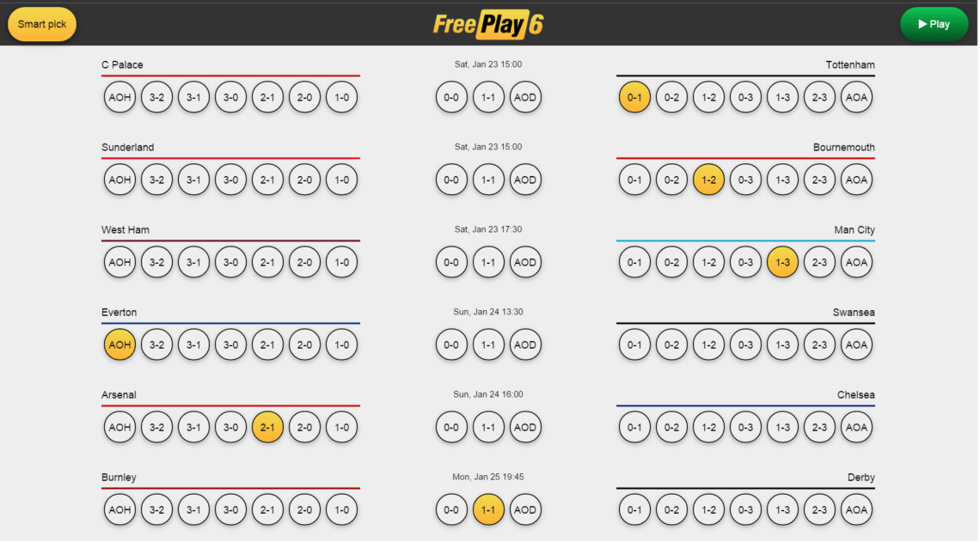Pick 1-2 for Bournemouth
The height and width of the screenshot is (542, 980).
click(708, 180)
